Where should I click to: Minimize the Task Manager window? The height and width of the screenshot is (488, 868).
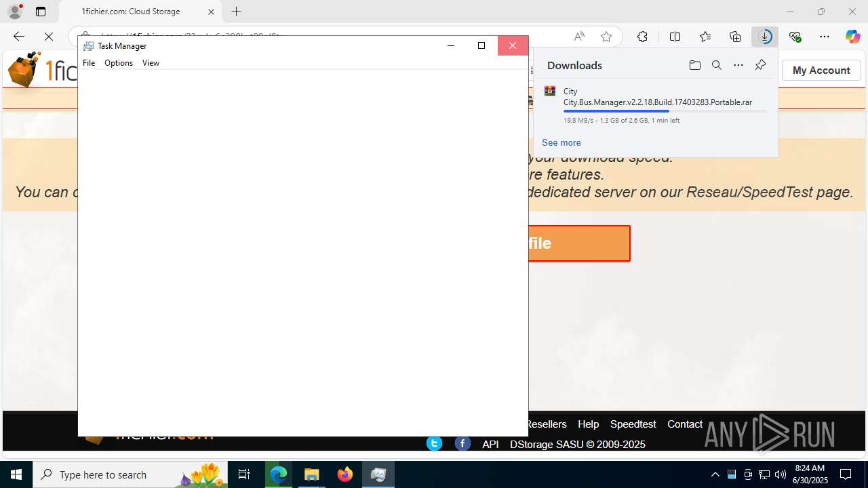point(450,45)
